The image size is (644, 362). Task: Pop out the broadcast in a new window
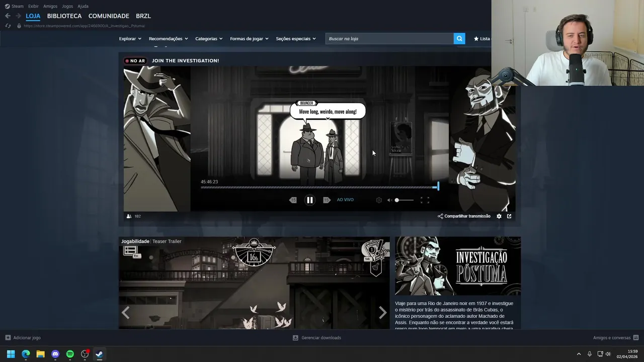pyautogui.click(x=509, y=216)
